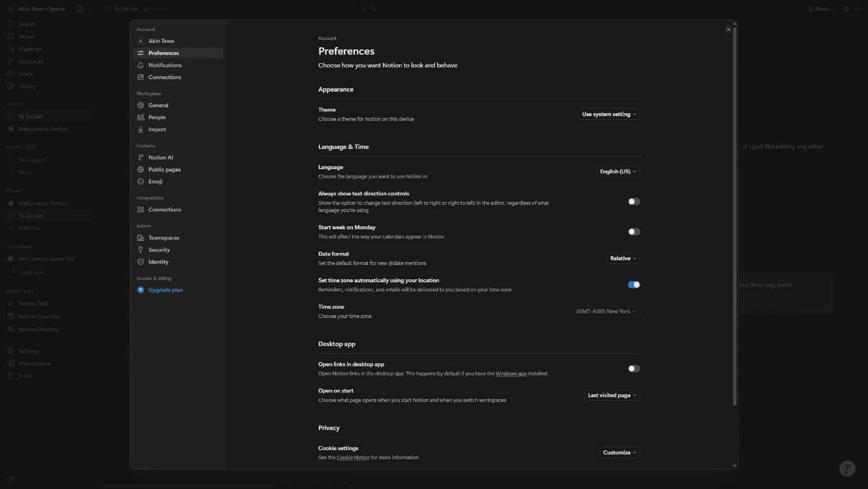868x489 pixels.
Task: Disable Set time zone automatically
Action: (634, 285)
